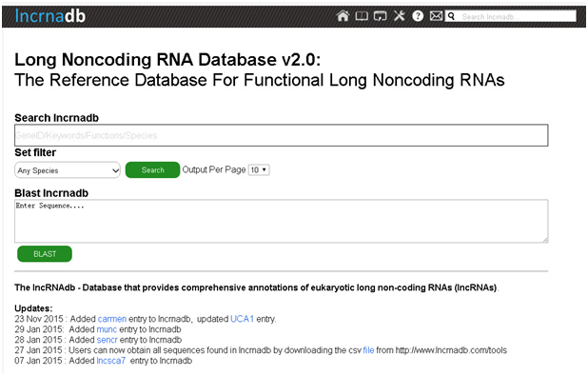Open the carmen entry link

coord(112,319)
